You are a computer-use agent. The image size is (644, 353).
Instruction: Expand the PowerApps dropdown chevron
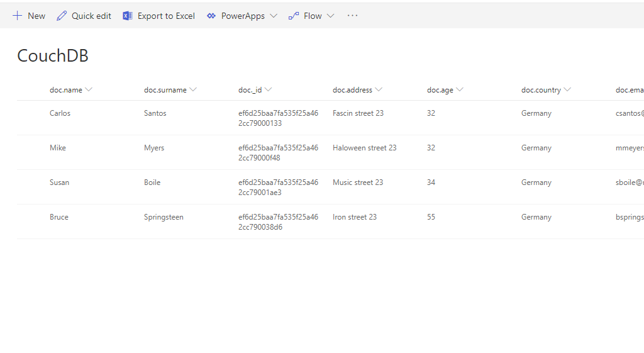pyautogui.click(x=273, y=16)
